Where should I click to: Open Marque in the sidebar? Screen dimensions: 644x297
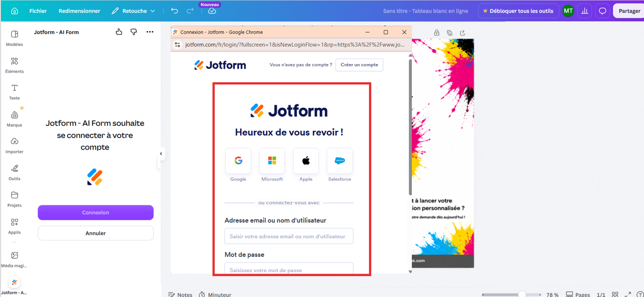(14, 119)
